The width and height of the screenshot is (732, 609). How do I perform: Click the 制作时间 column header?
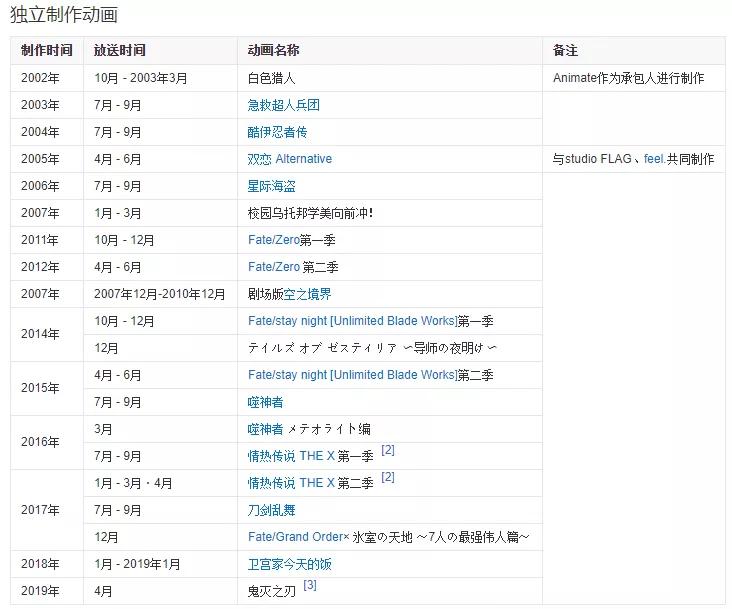pos(47,50)
